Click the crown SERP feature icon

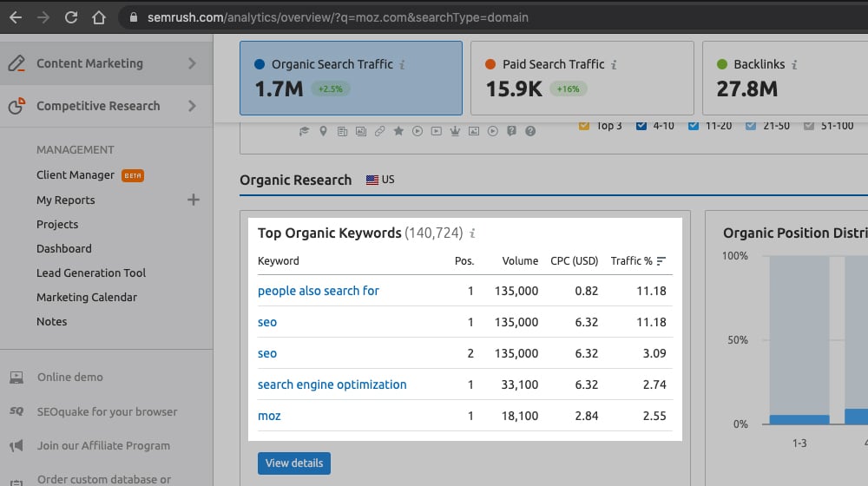click(455, 131)
